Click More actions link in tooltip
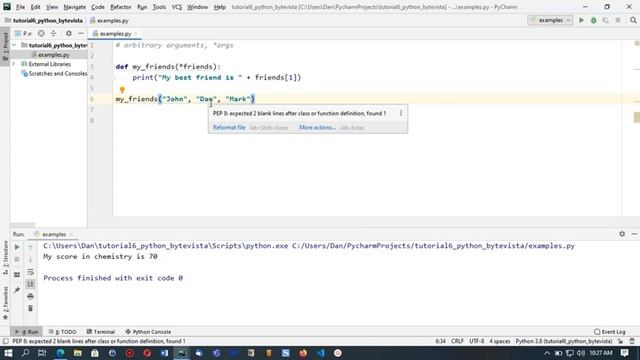 click(317, 128)
